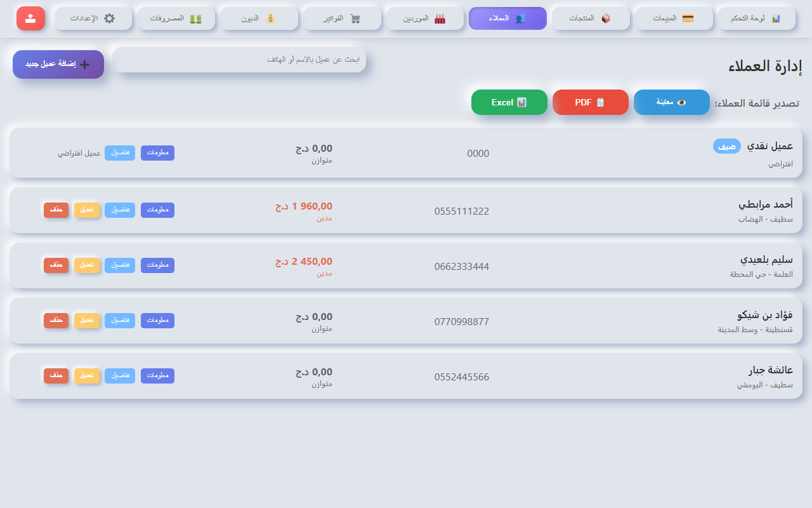
Task: Click the إدارة العملاء page heading
Action: [765, 65]
